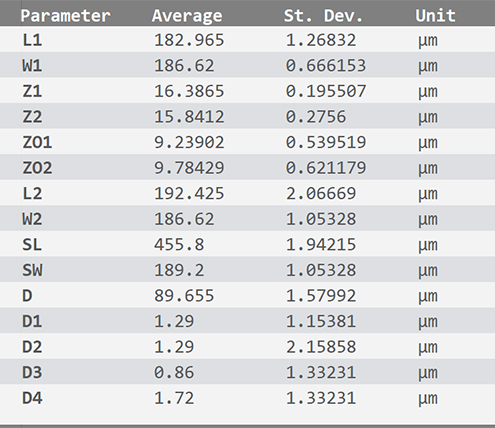
Task: Select the D3 average value 0.86
Action: pyautogui.click(x=174, y=372)
